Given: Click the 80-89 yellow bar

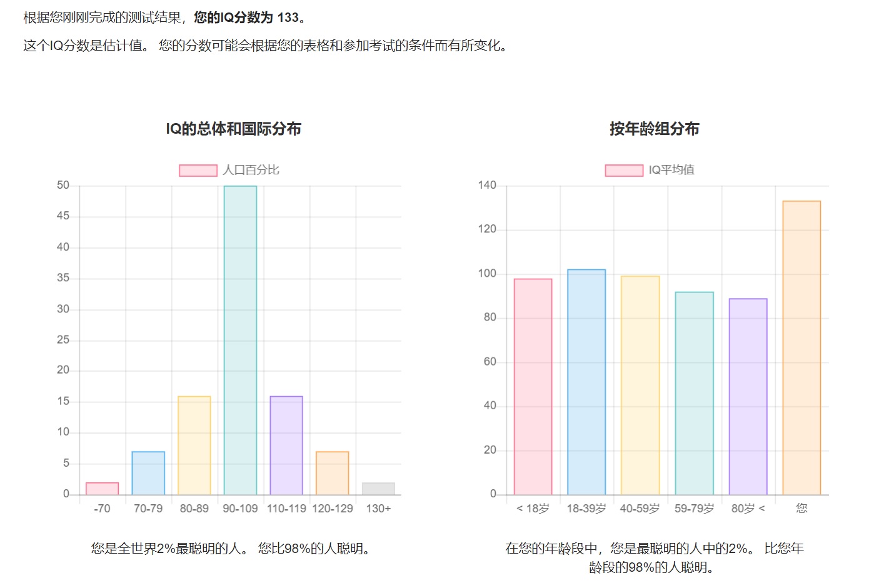Looking at the screenshot, I should 194,446.
